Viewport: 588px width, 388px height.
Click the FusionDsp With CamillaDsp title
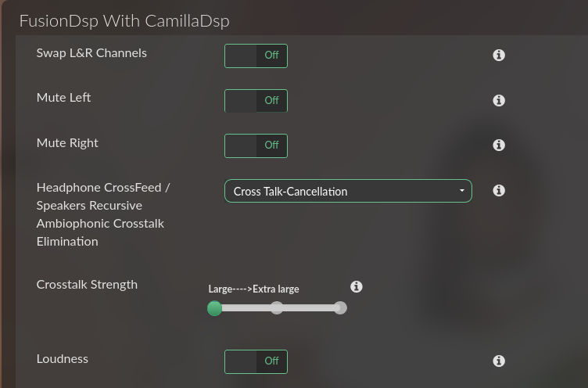(x=124, y=21)
